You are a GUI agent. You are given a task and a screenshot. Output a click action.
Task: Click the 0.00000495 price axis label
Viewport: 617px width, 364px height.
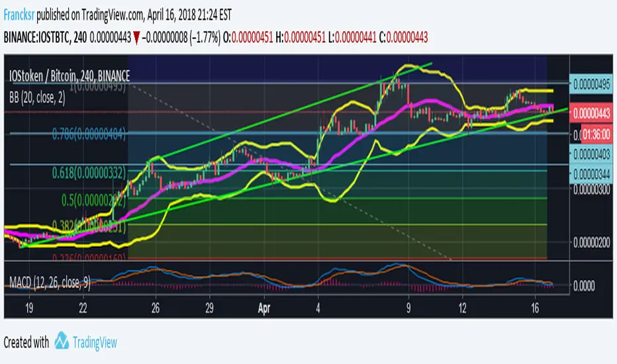pyautogui.click(x=591, y=84)
